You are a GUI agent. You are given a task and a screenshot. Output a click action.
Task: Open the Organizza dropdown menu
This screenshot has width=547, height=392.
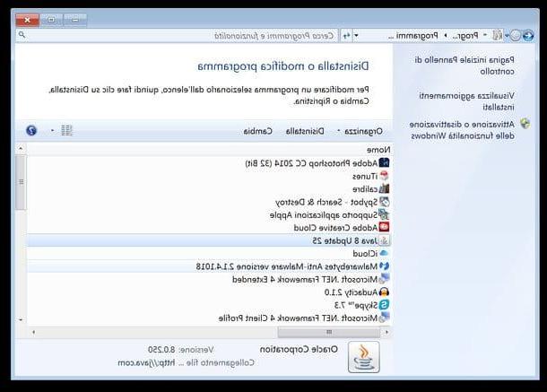point(360,131)
